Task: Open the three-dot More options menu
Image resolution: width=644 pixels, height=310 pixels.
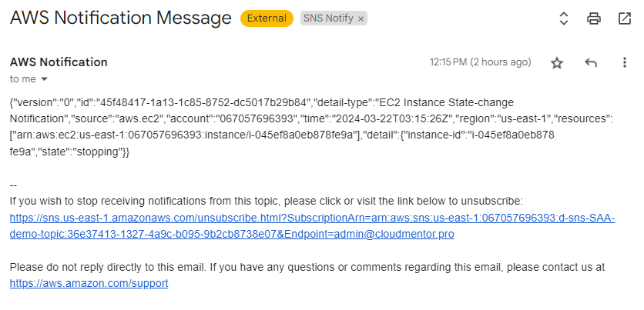Action: tap(624, 63)
